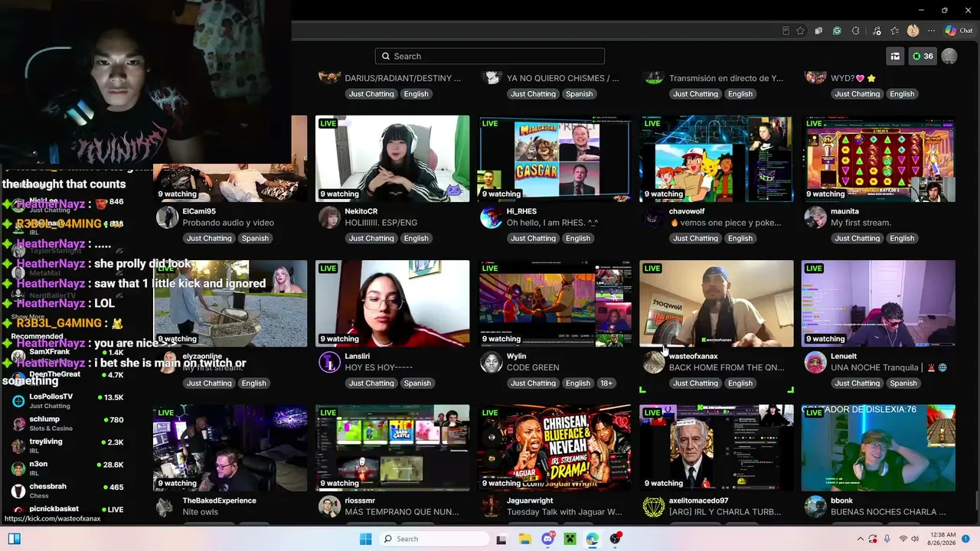
Task: Open bbonk live stream thumbnail
Action: tap(879, 448)
